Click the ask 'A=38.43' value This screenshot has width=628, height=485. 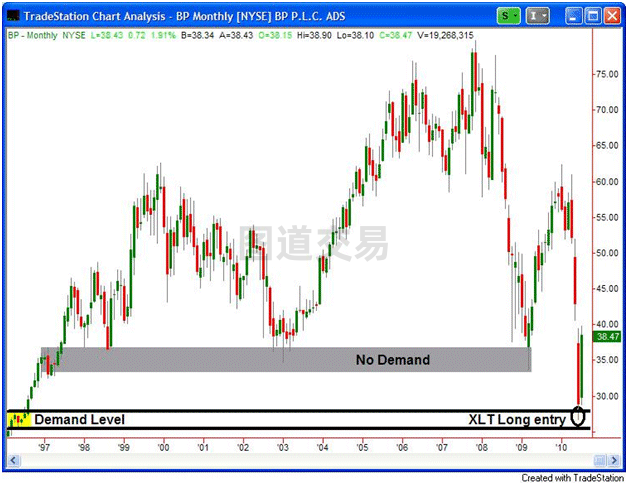236,35
